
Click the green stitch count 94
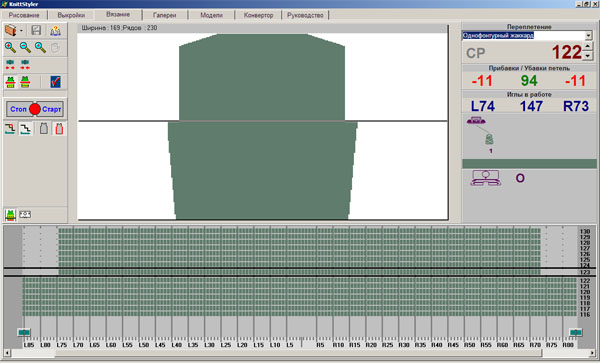coord(529,81)
